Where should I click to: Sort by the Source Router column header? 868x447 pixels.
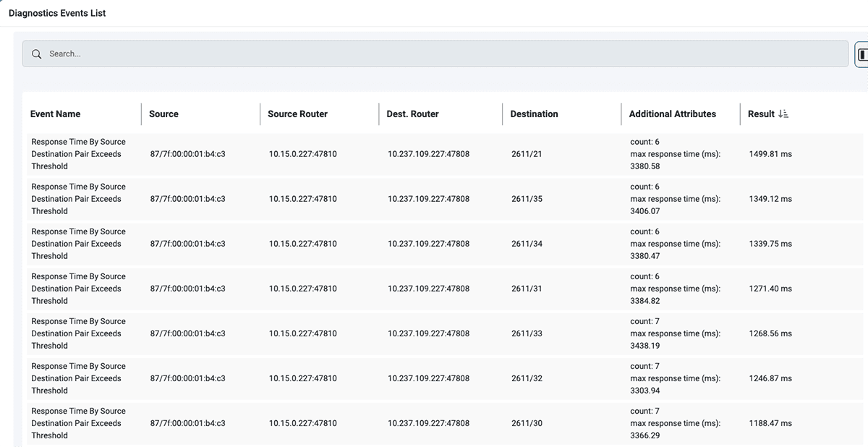point(297,114)
